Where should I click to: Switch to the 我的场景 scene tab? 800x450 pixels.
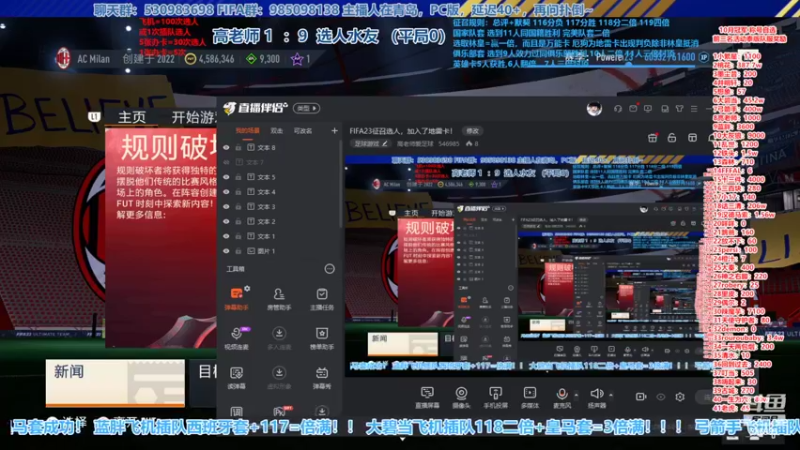(247, 131)
